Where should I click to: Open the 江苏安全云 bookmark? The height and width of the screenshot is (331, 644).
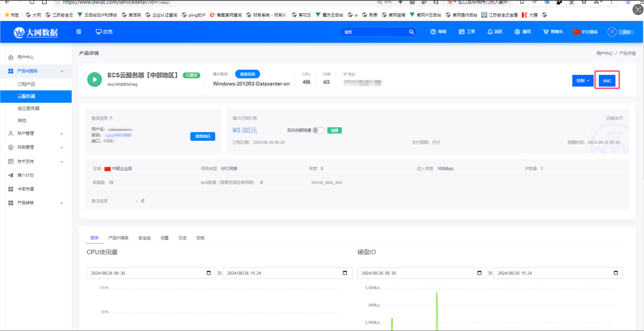(59, 15)
